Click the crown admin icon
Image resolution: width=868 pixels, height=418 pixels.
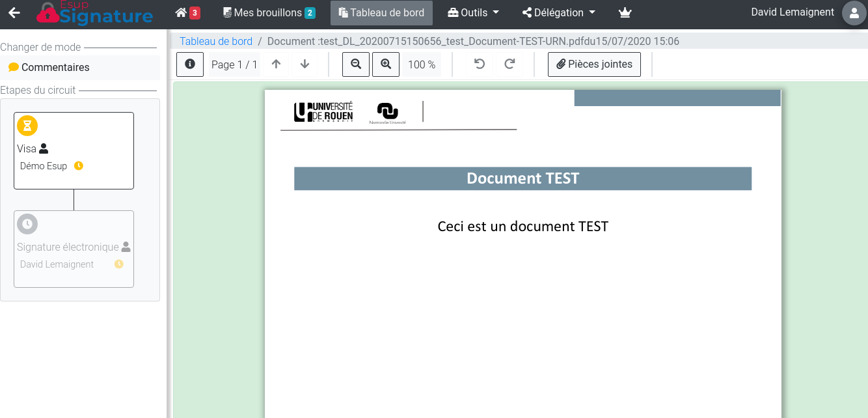click(x=625, y=13)
